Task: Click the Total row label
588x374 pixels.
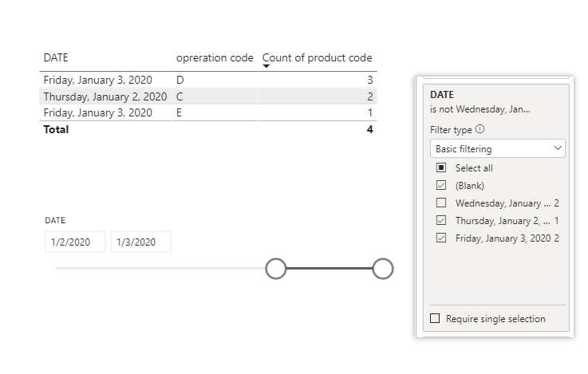Action: coord(57,129)
